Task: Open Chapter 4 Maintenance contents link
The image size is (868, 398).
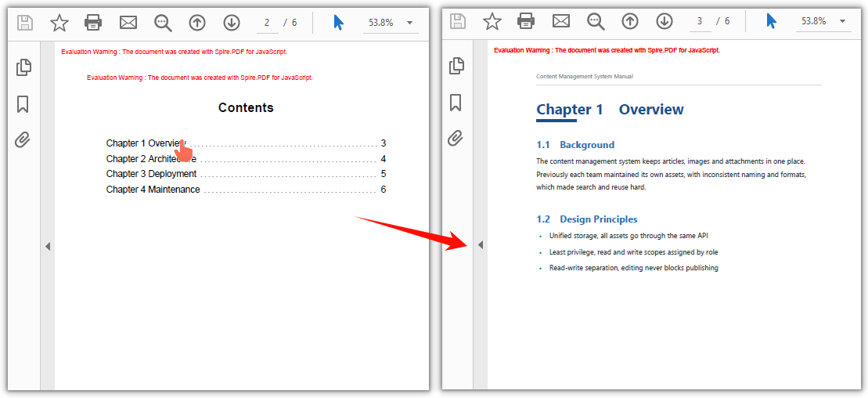Action: pyautogui.click(x=246, y=190)
